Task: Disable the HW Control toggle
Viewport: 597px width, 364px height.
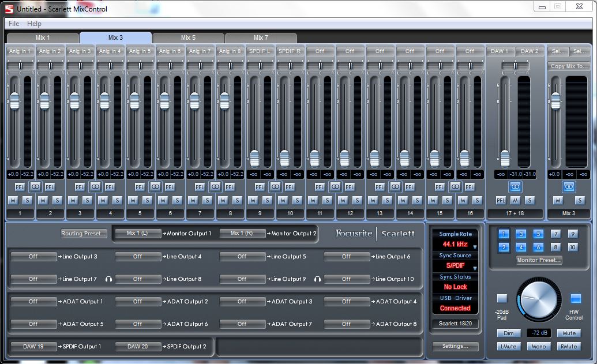Action: click(x=575, y=299)
